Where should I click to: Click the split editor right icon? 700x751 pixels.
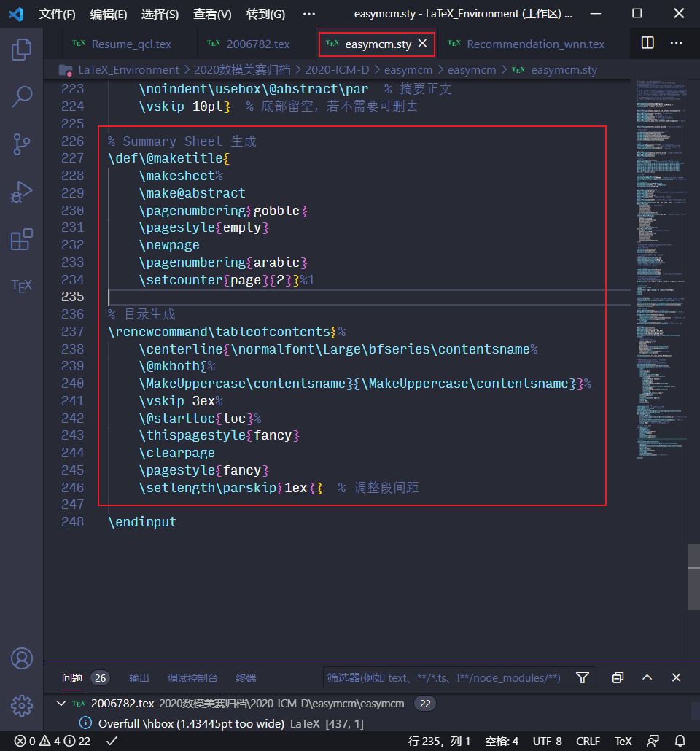coord(647,44)
